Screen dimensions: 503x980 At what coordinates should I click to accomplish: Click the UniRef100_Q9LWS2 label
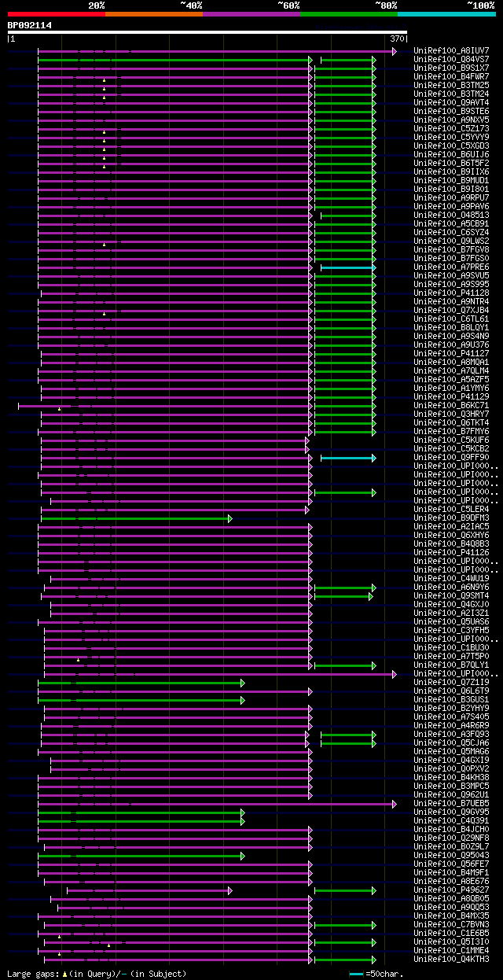tap(451, 241)
